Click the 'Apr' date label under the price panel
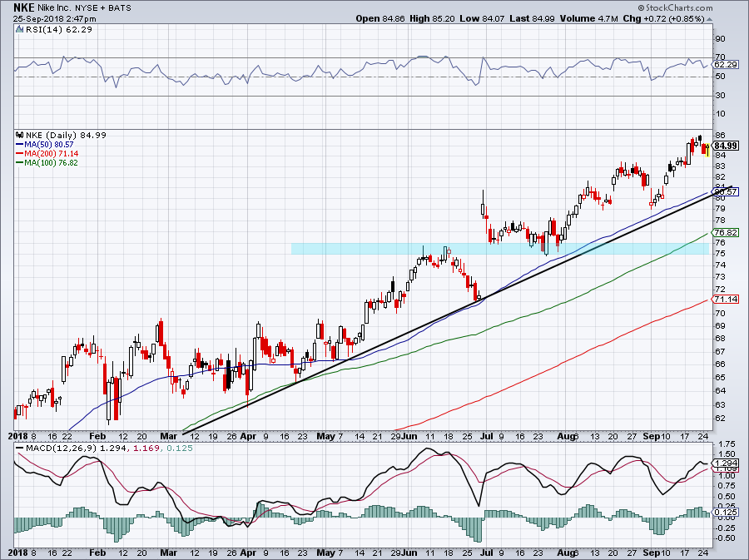Image resolution: width=749 pixels, height=560 pixels. click(248, 436)
